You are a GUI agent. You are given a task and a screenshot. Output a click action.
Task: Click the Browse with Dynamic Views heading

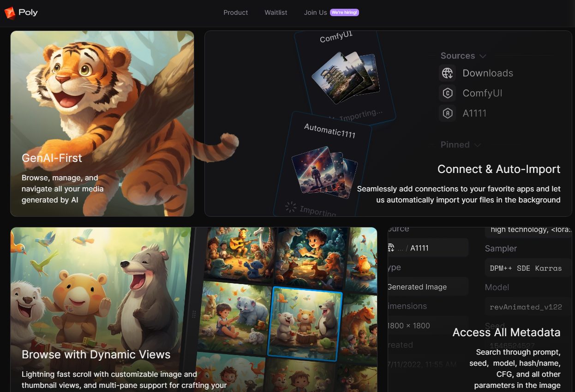pos(96,355)
